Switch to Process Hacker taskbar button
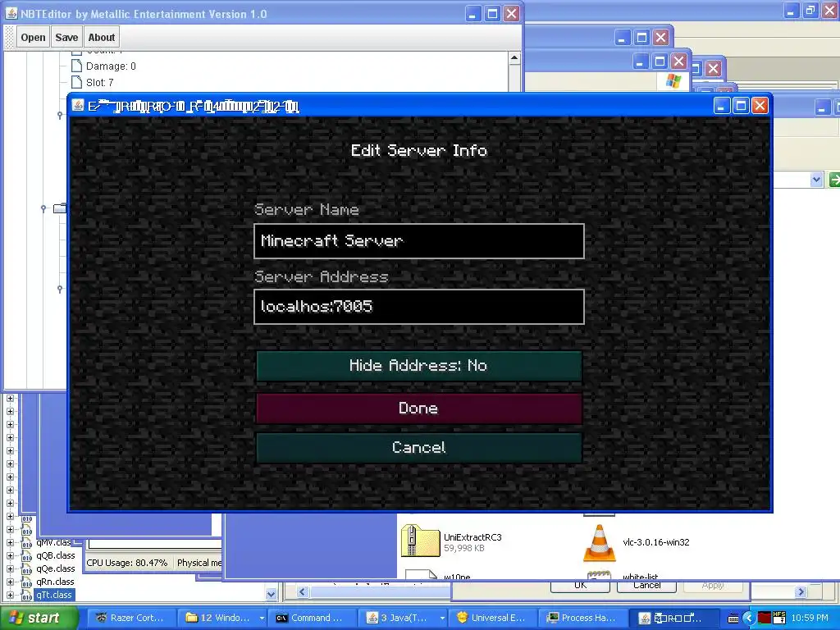 pos(584,618)
